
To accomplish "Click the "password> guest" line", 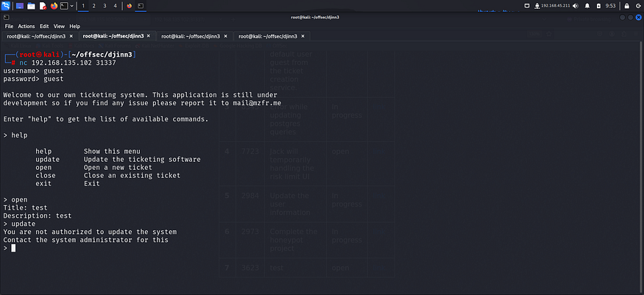I will pos(33,79).
